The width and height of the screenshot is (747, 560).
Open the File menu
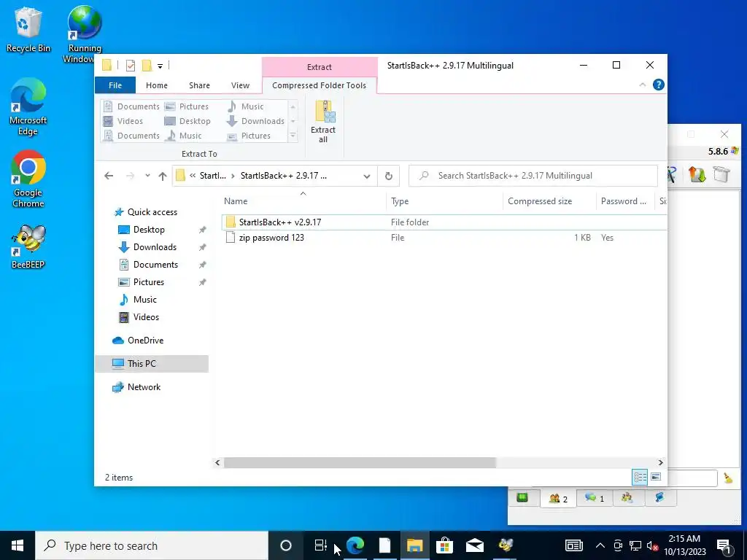click(x=115, y=85)
